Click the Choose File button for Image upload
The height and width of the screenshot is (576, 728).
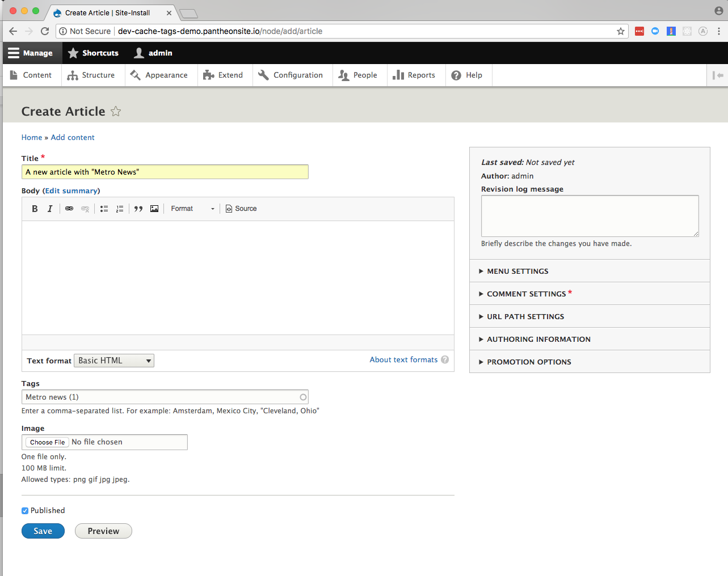point(47,442)
